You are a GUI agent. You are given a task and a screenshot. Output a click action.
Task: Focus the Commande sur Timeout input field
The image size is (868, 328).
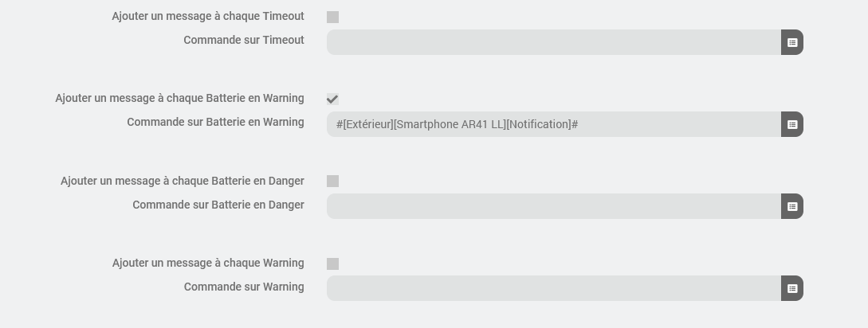[x=553, y=42]
